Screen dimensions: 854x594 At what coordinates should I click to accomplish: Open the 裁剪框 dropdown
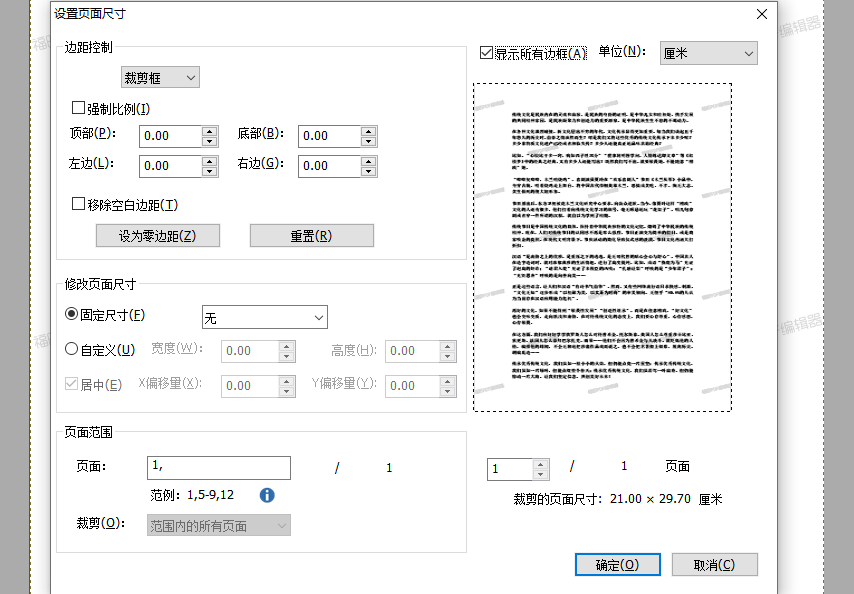point(160,76)
